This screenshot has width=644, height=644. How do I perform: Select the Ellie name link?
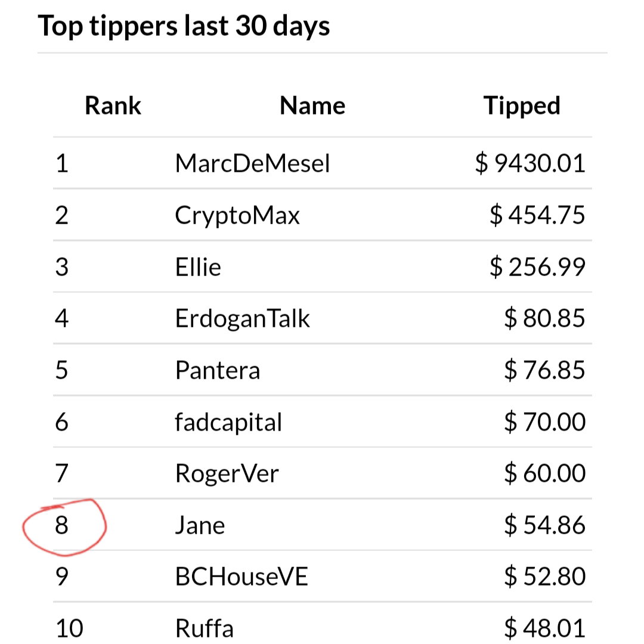tap(198, 267)
